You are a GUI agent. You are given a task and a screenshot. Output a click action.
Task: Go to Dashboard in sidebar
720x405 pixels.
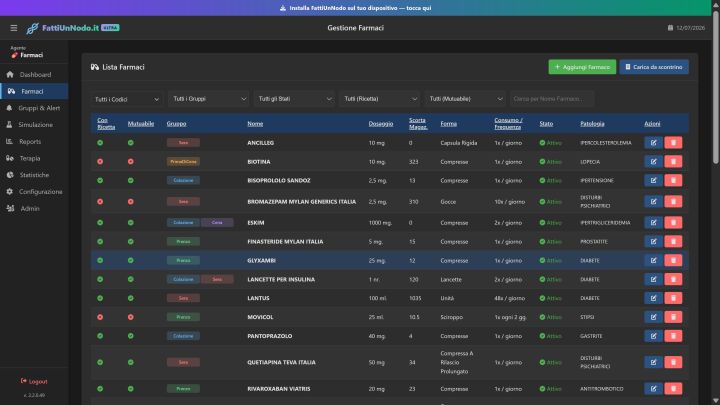click(x=34, y=74)
